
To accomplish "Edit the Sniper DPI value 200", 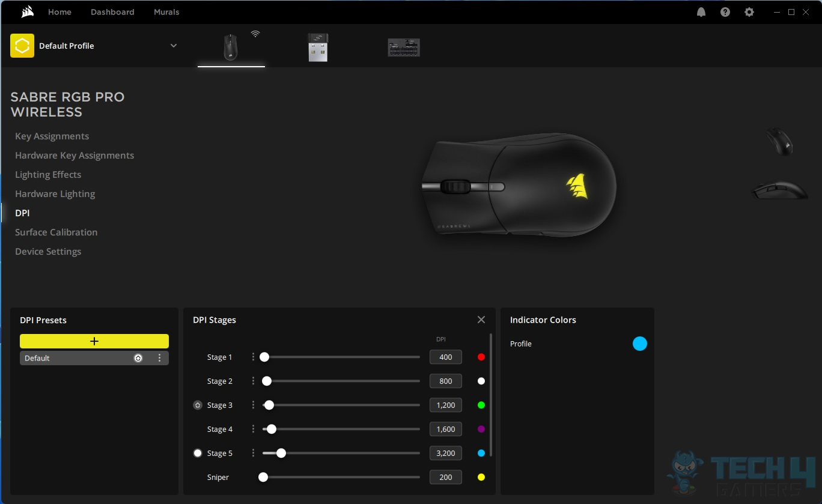I will click(446, 477).
